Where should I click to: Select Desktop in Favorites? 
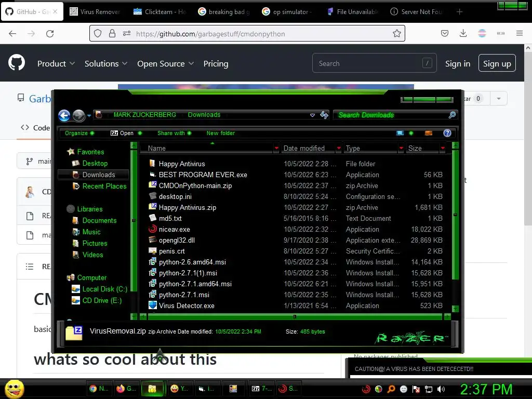point(95,163)
